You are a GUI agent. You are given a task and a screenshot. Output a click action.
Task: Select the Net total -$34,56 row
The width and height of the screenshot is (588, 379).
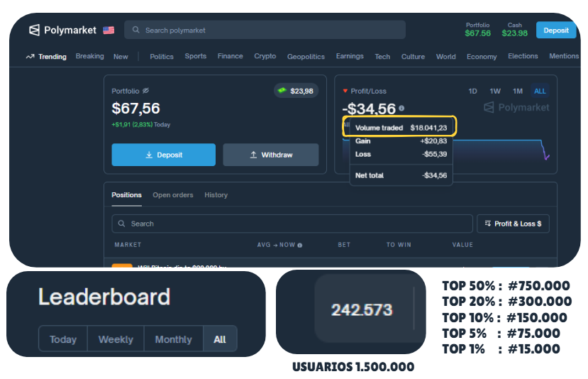click(401, 175)
